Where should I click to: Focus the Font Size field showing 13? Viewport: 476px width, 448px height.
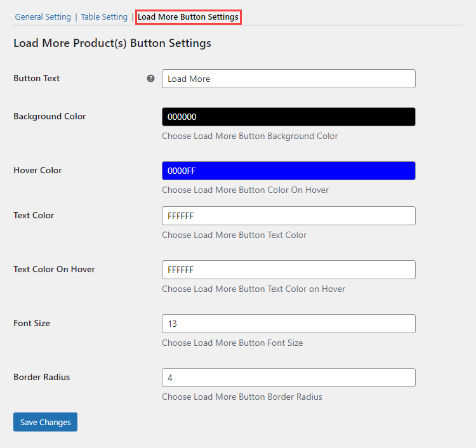288,324
